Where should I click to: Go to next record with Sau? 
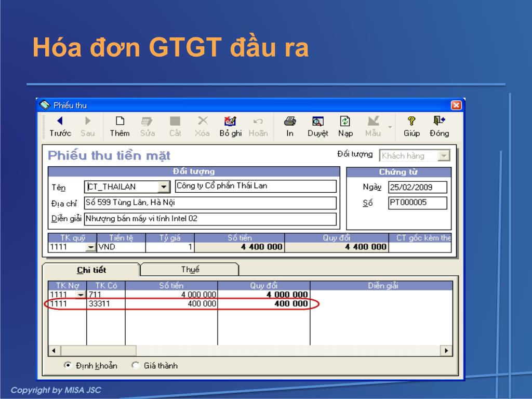point(87,126)
